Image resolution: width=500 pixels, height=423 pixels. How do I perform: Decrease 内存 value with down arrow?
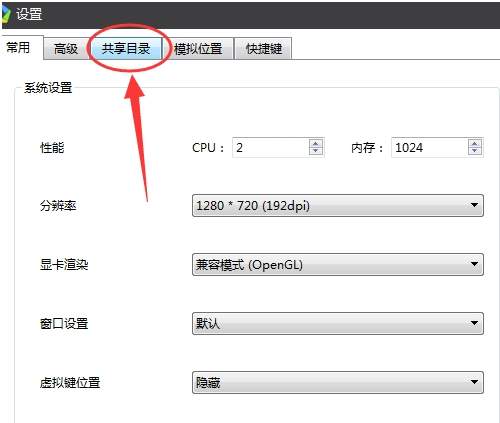click(475, 151)
